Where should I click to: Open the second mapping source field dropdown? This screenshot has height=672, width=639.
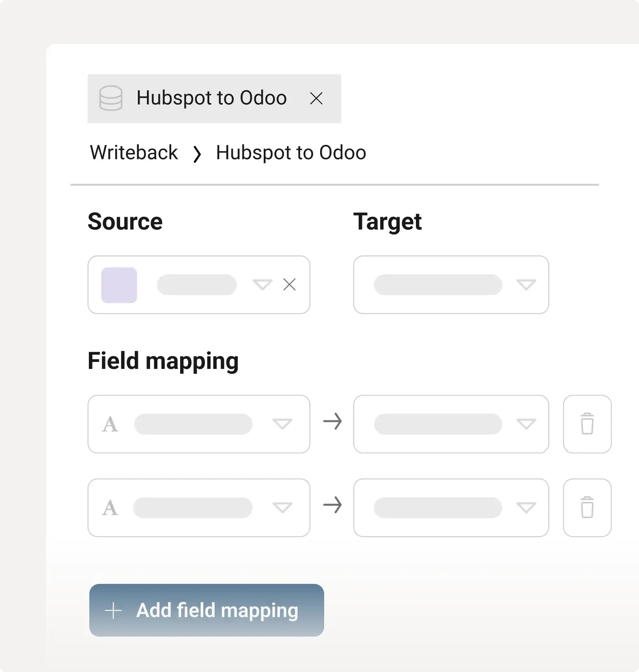pyautogui.click(x=199, y=508)
